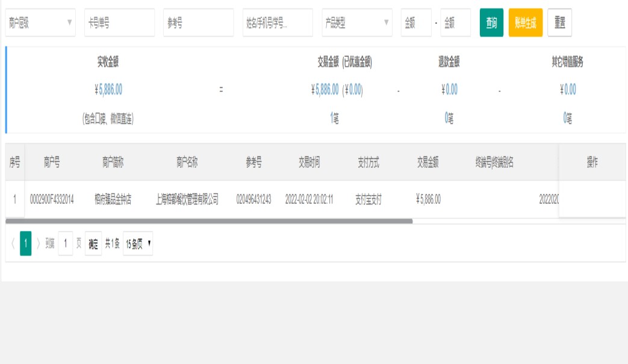The height and width of the screenshot is (364, 628).
Task: Click the yellow 账单生成 button
Action: click(x=525, y=23)
